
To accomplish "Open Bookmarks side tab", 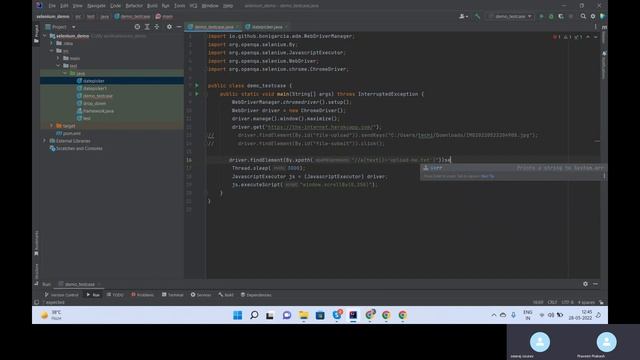I will 36,243.
